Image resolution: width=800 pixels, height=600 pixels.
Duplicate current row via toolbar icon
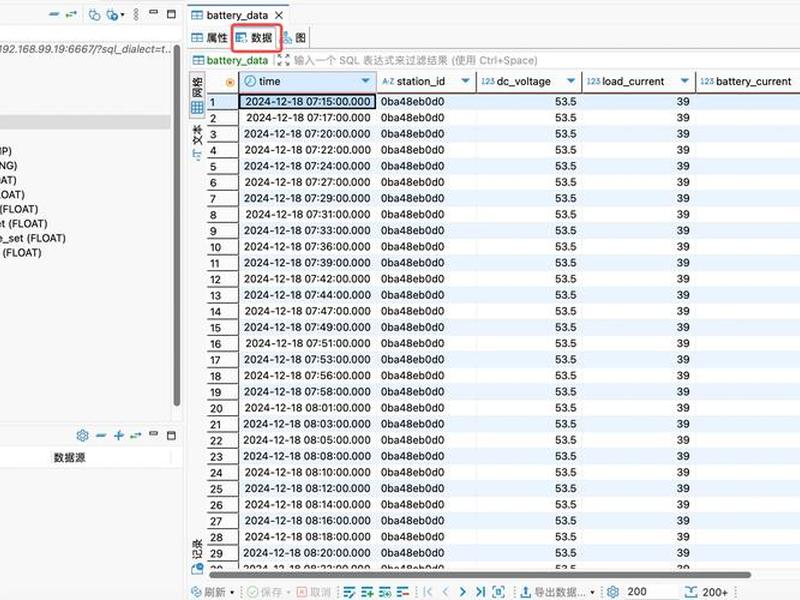[x=385, y=592]
